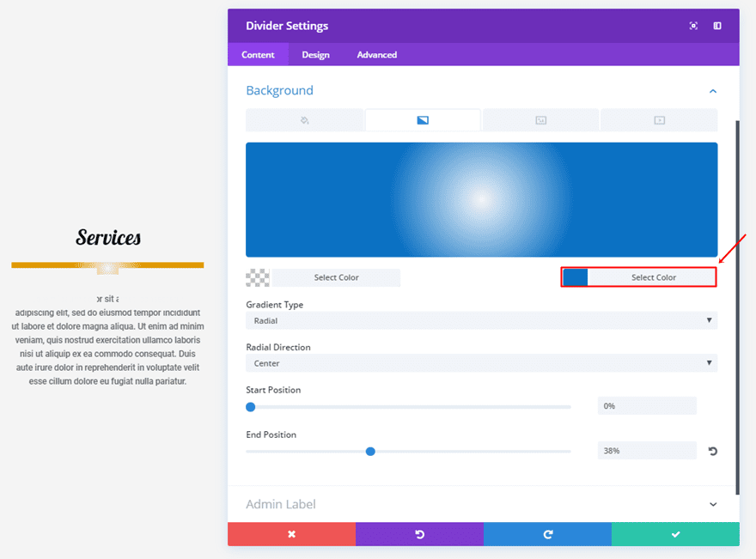Click the snap modal to side icon
The height and width of the screenshot is (559, 756).
coord(717,26)
